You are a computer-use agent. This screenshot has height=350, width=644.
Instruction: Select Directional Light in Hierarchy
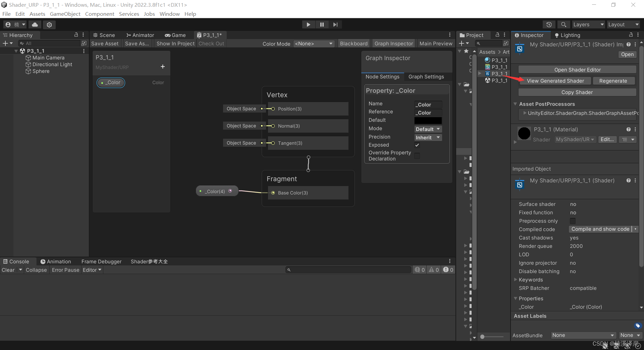point(52,64)
